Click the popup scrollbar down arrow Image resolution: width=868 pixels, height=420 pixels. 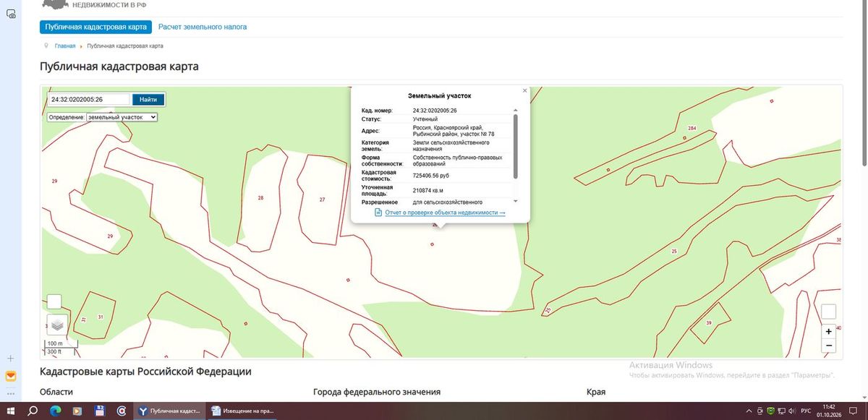(x=516, y=200)
